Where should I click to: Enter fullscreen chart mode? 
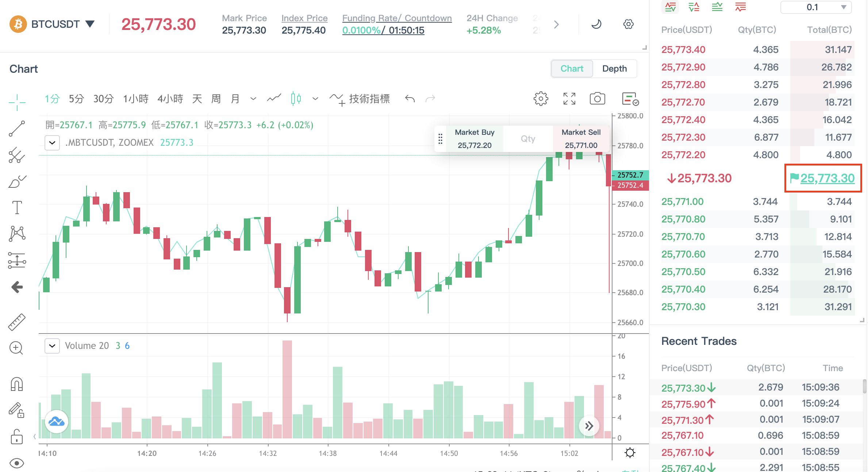(569, 99)
